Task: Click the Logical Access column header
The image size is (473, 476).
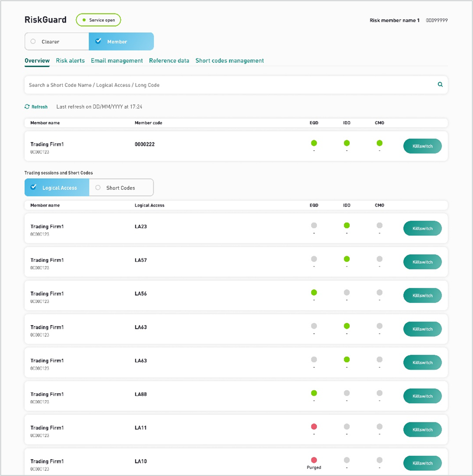Action: click(149, 205)
